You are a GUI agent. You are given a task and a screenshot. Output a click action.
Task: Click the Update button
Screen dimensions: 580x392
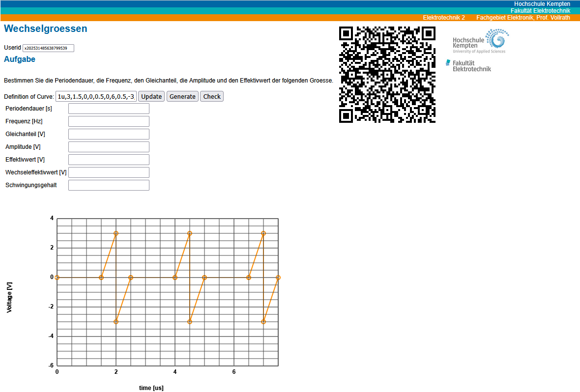point(151,96)
